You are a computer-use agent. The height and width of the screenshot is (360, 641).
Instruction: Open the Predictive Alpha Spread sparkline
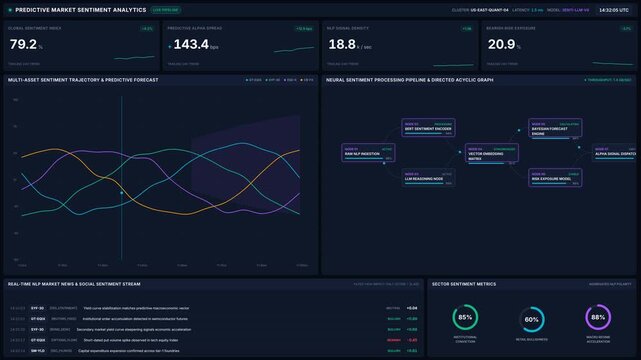coord(294,50)
